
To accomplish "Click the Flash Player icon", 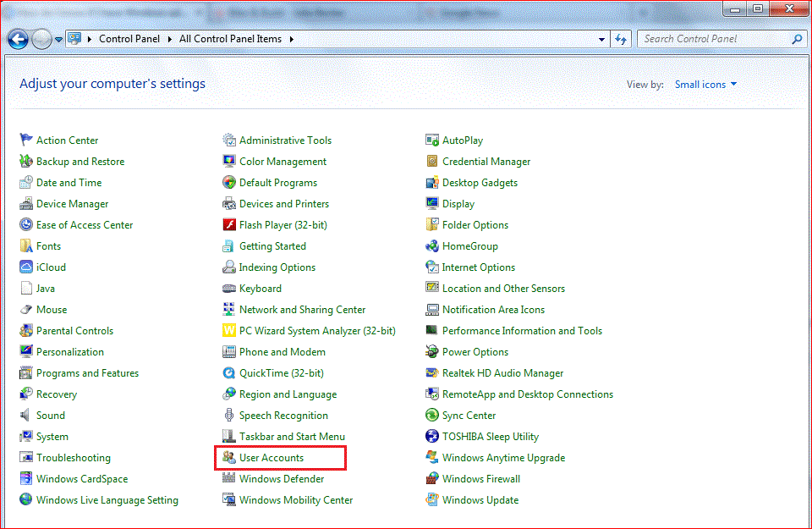I will tap(229, 225).
